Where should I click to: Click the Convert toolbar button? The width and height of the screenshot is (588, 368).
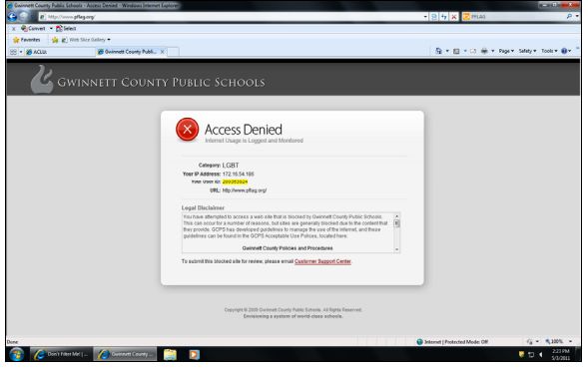(x=33, y=29)
